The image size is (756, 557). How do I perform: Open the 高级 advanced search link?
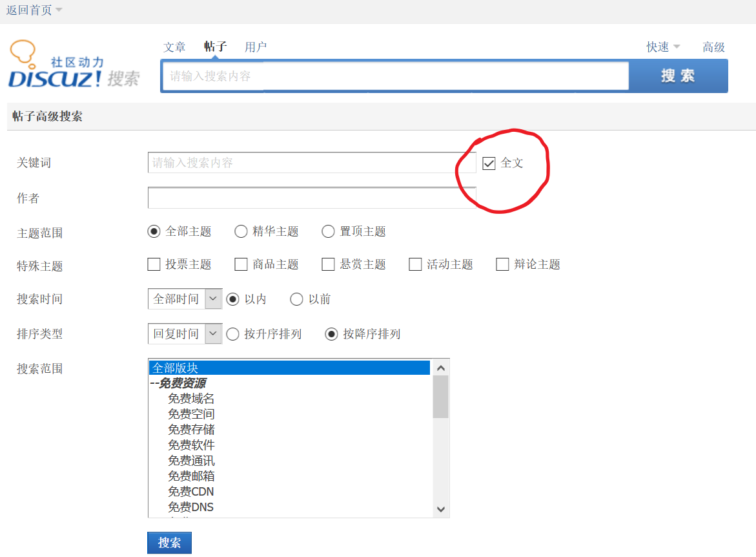point(713,47)
